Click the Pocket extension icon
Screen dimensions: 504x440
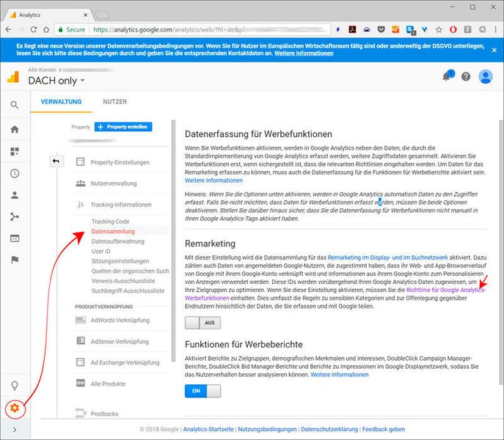tap(381, 29)
